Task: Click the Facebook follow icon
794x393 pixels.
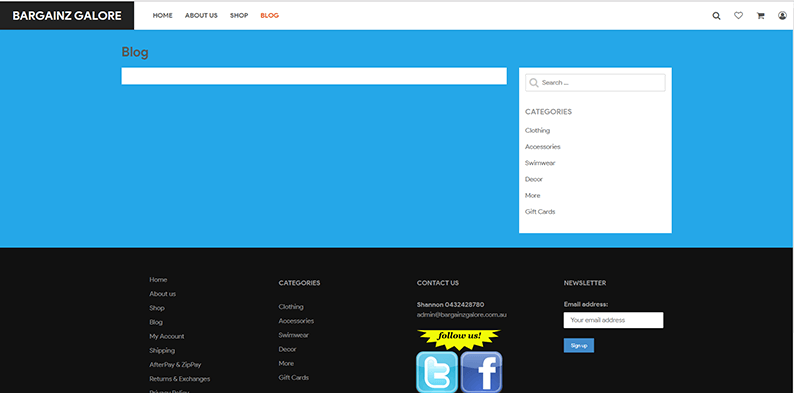Action: coord(482,372)
